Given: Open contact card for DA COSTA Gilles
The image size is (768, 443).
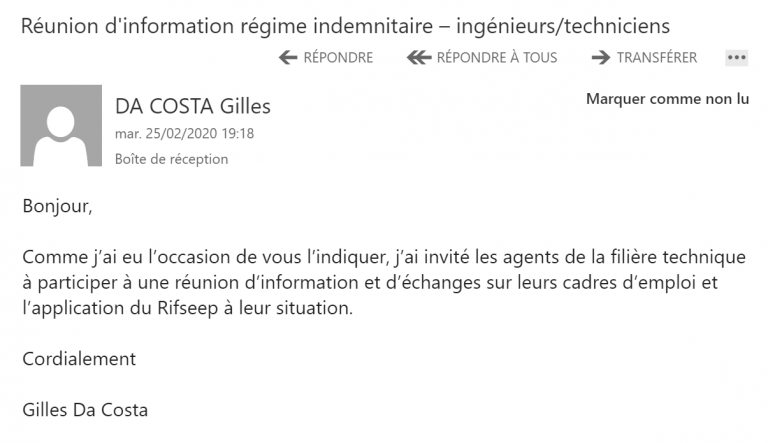Looking at the screenshot, I should [193, 106].
